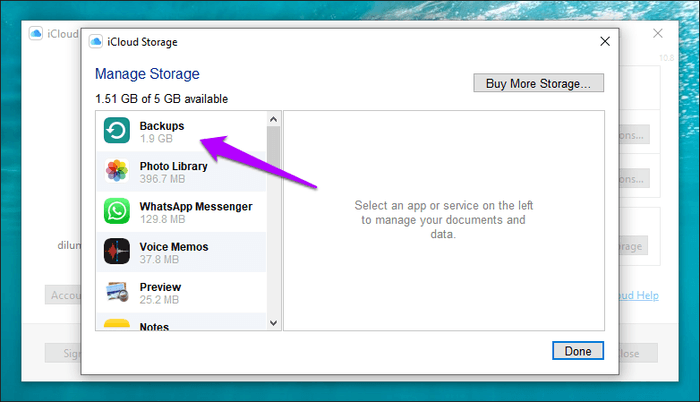
Task: Select "Voice Memos" entry text
Action: pos(174,247)
